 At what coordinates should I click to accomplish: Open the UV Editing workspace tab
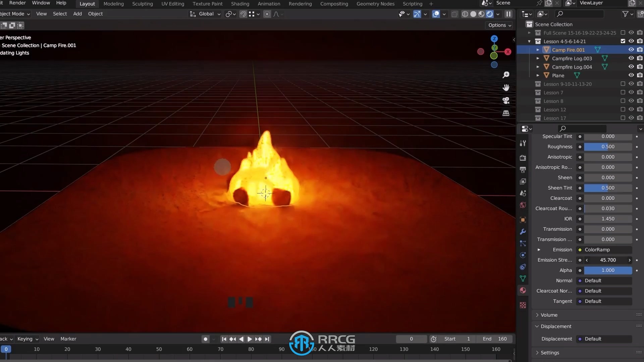pyautogui.click(x=172, y=4)
